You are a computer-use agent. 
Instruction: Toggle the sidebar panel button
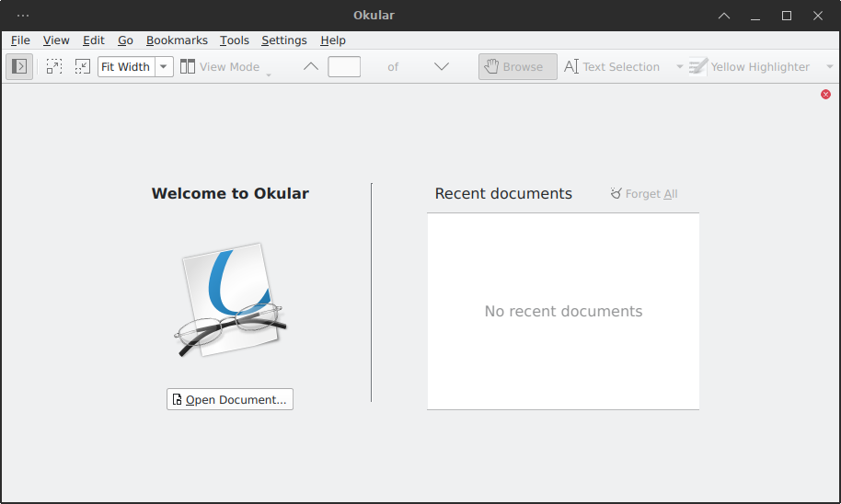coord(19,66)
